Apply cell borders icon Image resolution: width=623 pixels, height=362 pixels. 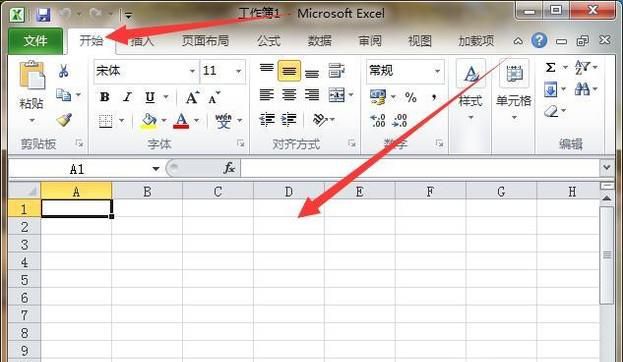coord(105,121)
